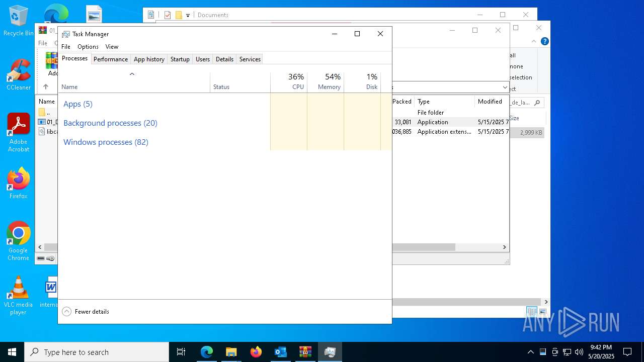Collapse details with the up-chevron circle icon
The height and width of the screenshot is (362, 644).
[66, 312]
